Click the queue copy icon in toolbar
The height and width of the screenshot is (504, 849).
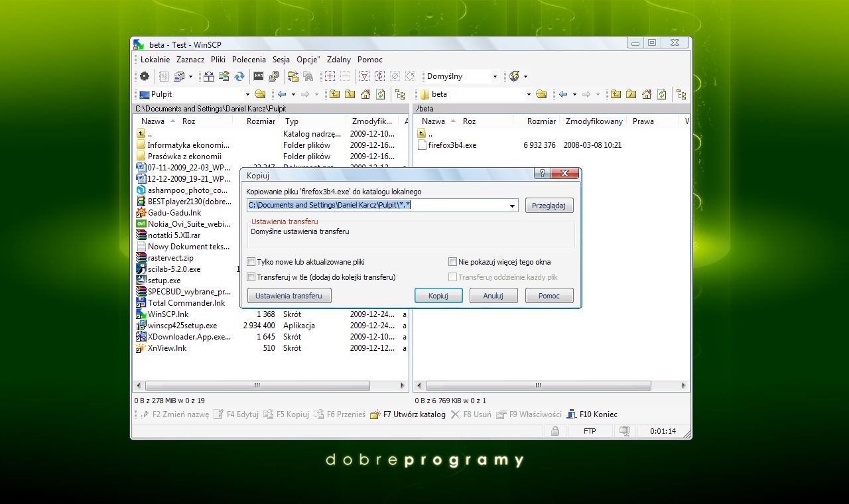(179, 76)
